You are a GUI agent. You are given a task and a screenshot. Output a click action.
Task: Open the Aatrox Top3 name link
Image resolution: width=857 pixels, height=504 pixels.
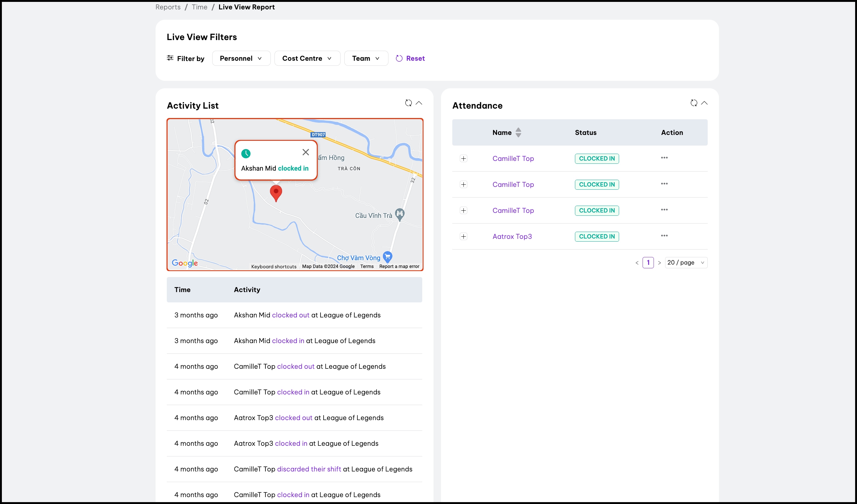click(x=512, y=236)
